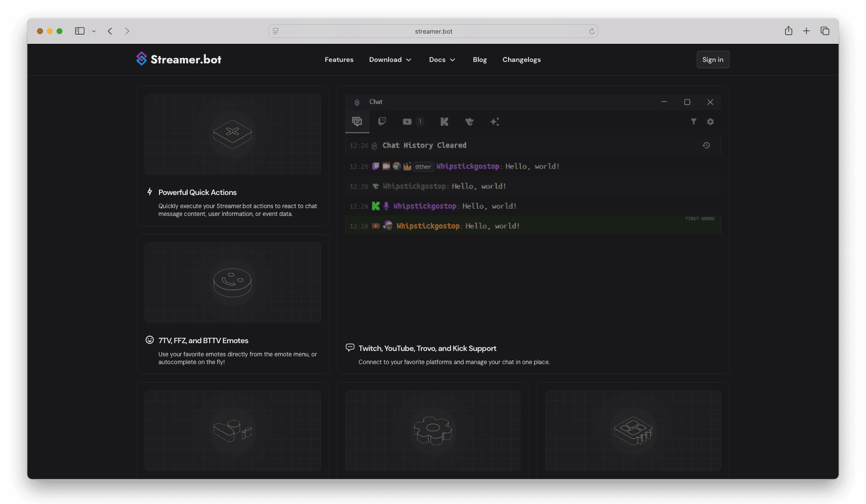Viewport: 866px width, 504px height.
Task: Click the Whipstickgostop name on Kick message
Action: (x=425, y=206)
